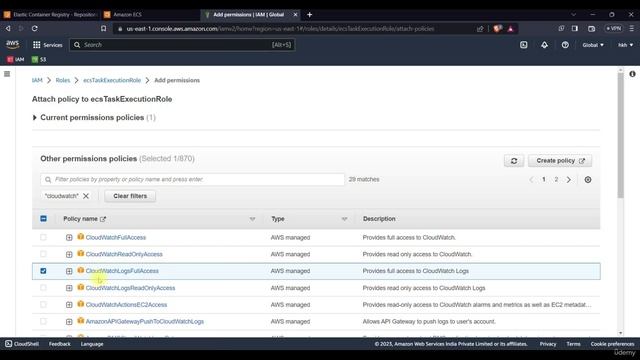This screenshot has height=360, width=640.
Task: Open the AWS home logo
Action: pos(13,44)
